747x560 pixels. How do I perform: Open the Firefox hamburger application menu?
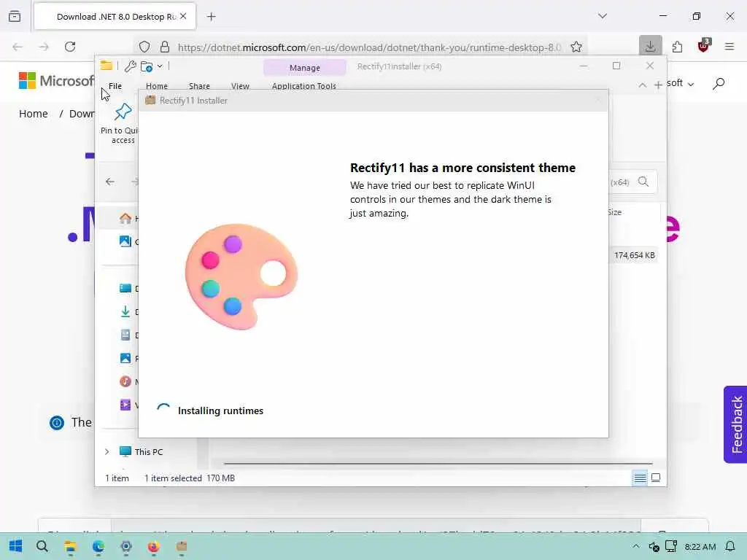point(729,47)
